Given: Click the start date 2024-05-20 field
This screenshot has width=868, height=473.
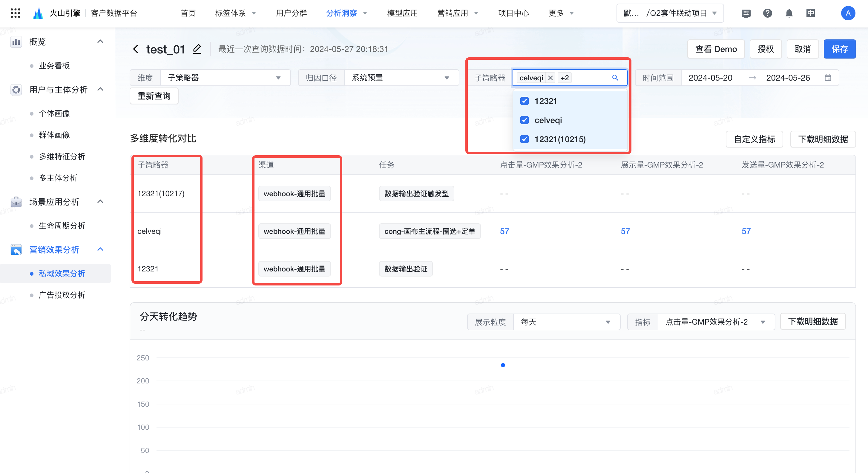Looking at the screenshot, I should (x=710, y=78).
